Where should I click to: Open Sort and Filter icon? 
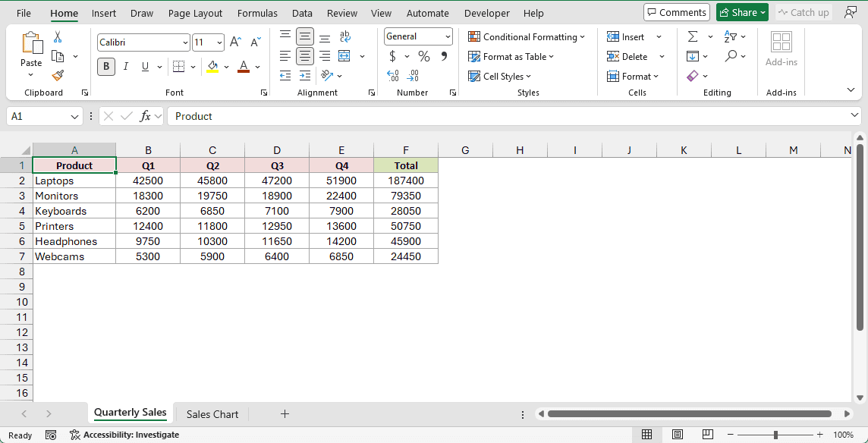pos(731,36)
